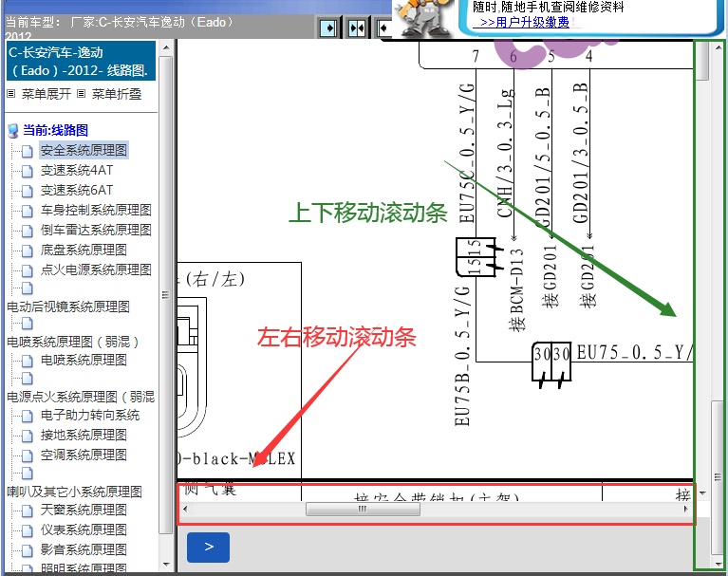The width and height of the screenshot is (728, 576).
Task: Open 点火电源系统原理图 entry
Action: (x=96, y=270)
